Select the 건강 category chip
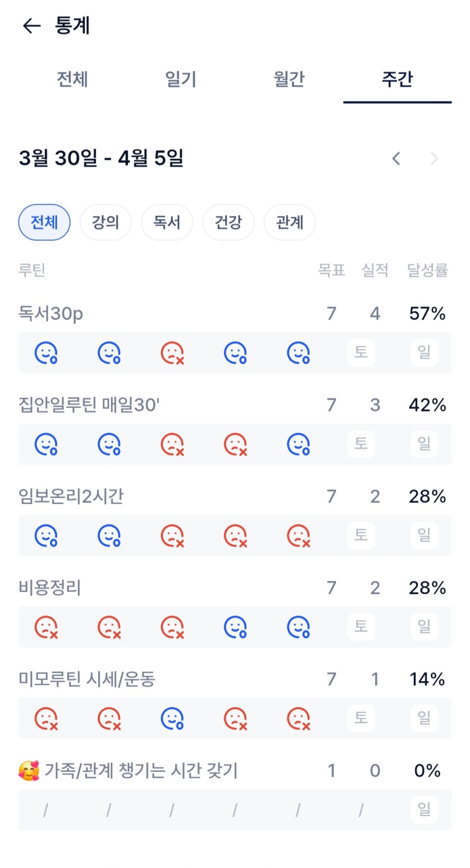 228,222
